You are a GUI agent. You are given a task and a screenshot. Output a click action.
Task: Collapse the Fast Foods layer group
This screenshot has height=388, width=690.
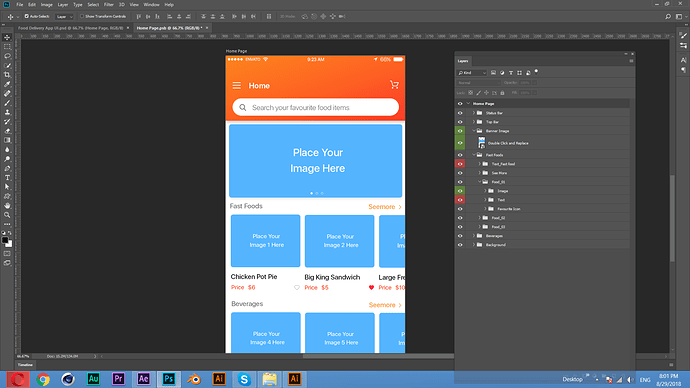(x=474, y=155)
